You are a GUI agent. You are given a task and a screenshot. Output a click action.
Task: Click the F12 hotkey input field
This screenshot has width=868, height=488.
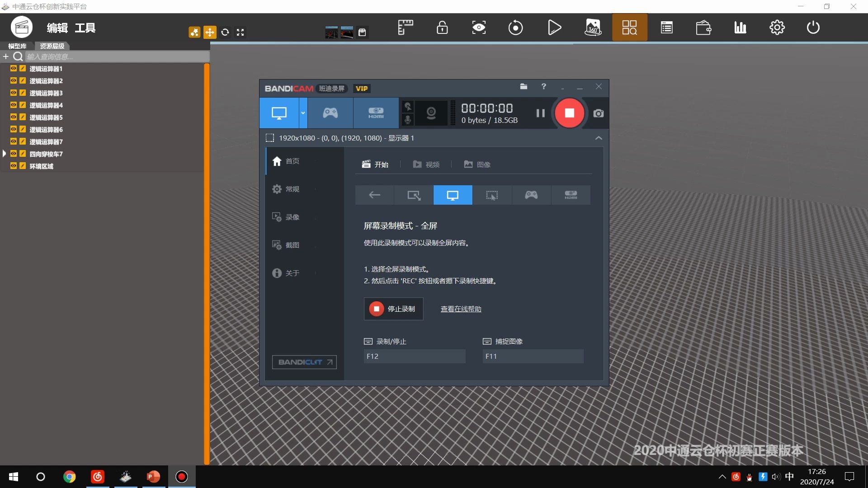point(414,356)
